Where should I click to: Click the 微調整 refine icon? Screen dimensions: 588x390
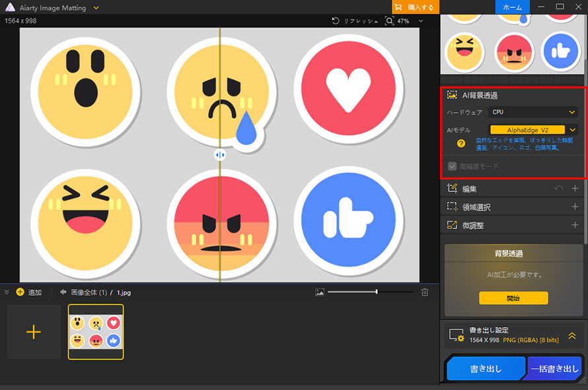pos(452,225)
